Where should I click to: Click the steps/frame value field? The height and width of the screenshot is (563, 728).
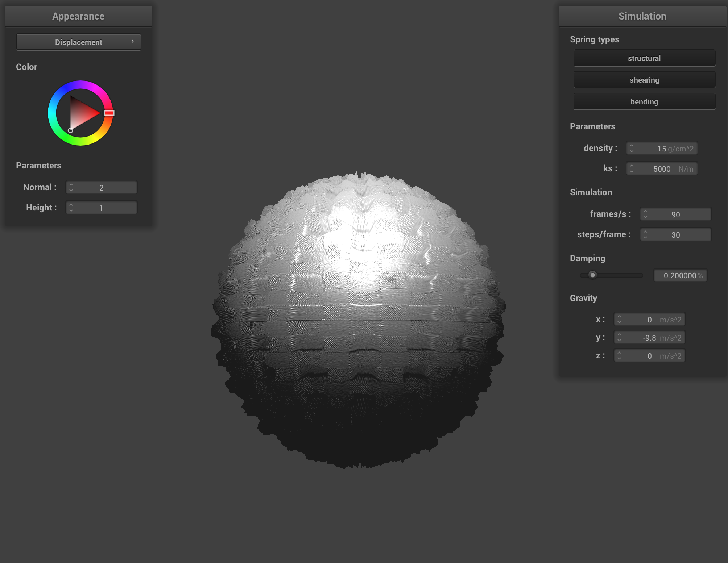(676, 234)
